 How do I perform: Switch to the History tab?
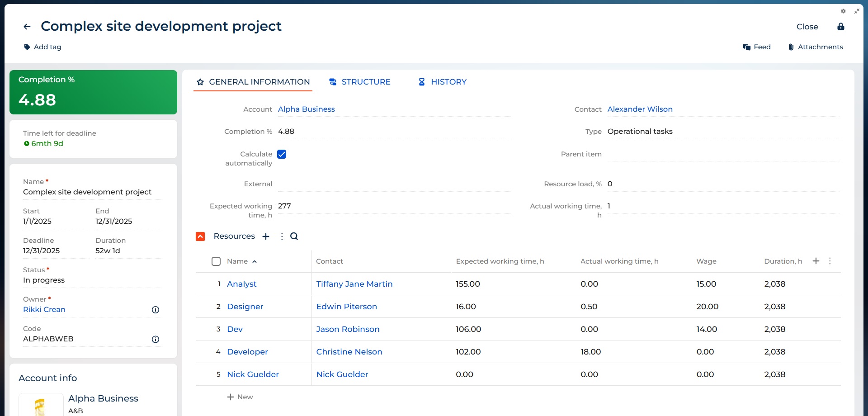click(442, 82)
